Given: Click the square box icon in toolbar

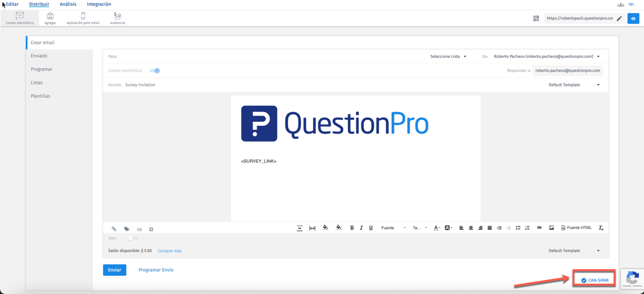Looking at the screenshot, I should tap(151, 229).
